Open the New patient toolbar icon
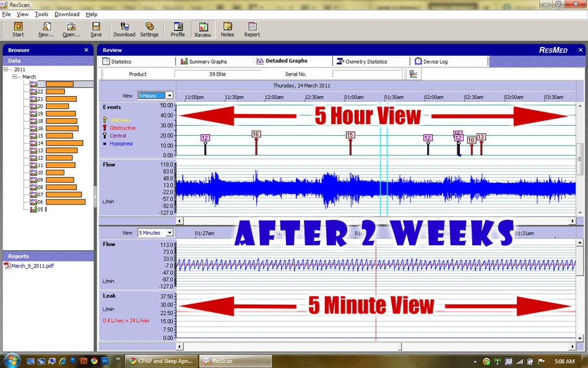Screen dimensions: 588x368 click(46, 29)
